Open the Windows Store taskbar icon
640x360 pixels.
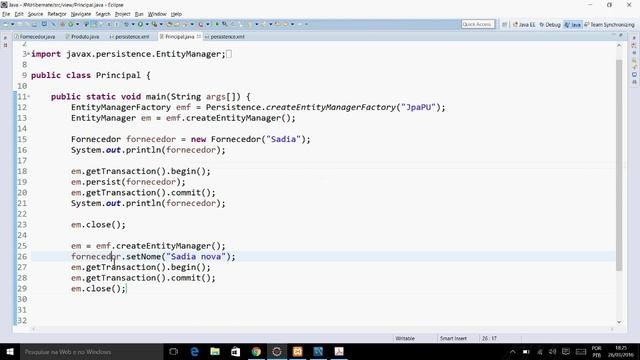point(236,351)
